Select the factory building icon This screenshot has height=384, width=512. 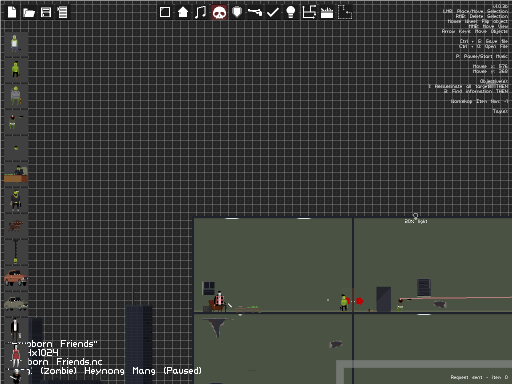click(327, 13)
